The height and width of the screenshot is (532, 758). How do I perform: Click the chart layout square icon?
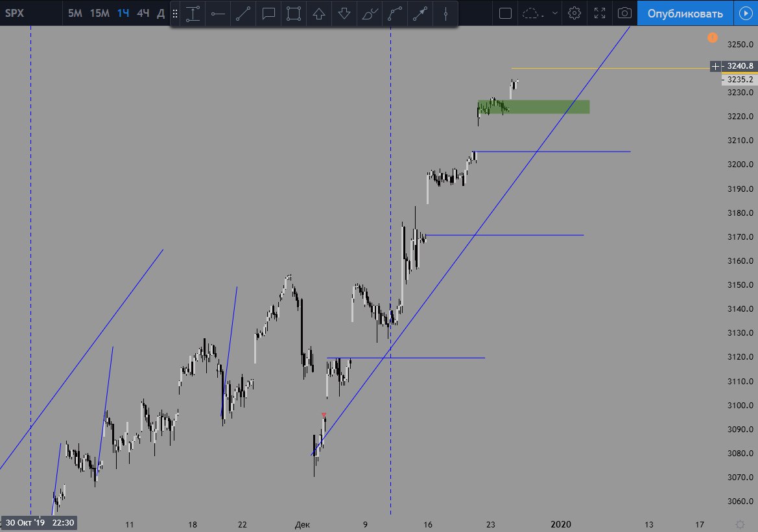tap(505, 13)
